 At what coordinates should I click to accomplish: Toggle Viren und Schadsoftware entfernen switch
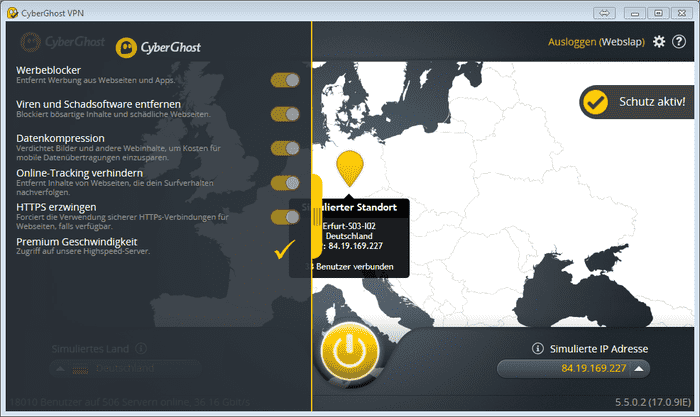285,114
